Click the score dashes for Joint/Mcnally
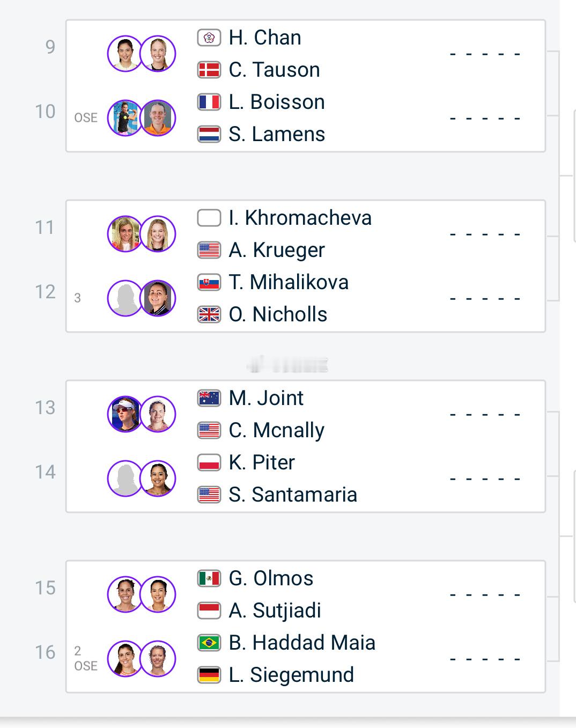The image size is (576, 728). [x=485, y=415]
